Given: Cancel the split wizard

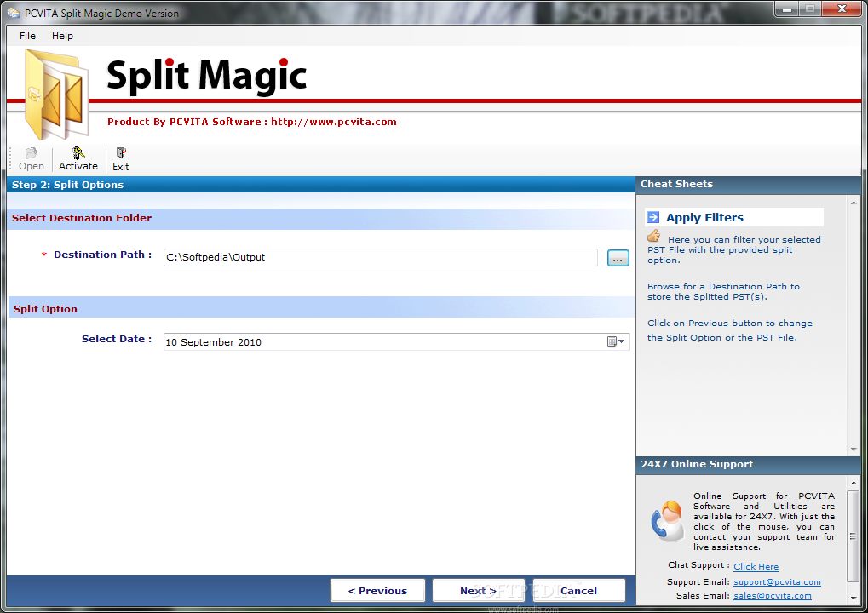Looking at the screenshot, I should [x=579, y=590].
